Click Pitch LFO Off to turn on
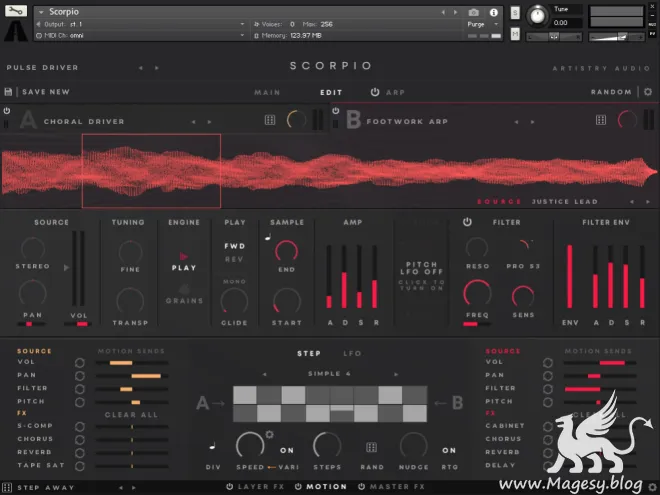 [421, 276]
